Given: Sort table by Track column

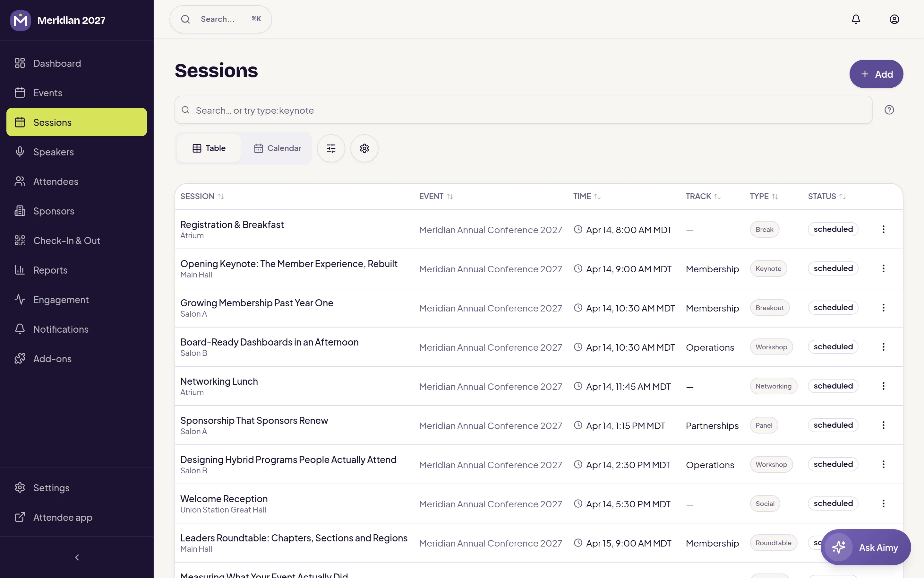Looking at the screenshot, I should (x=703, y=197).
